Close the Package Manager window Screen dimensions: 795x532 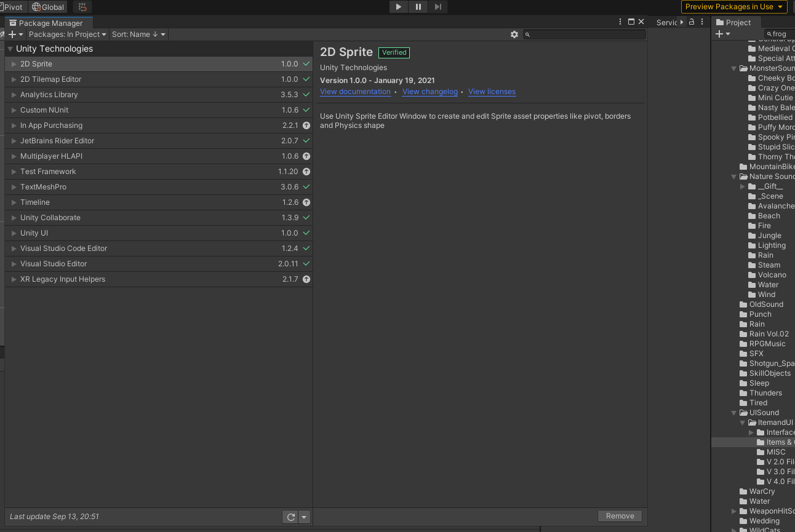click(641, 22)
